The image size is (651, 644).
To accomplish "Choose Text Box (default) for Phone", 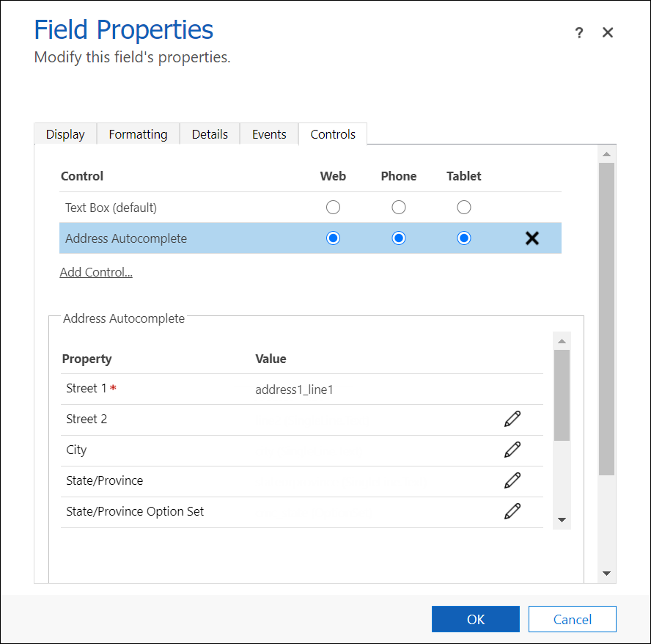I will click(398, 208).
